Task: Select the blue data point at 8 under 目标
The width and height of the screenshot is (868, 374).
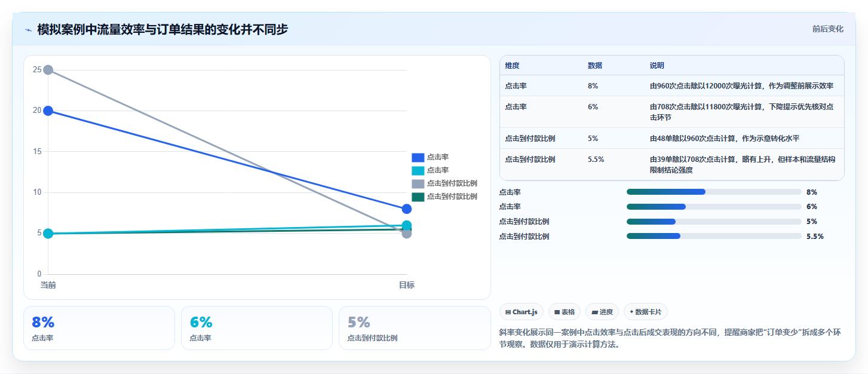Action: 407,209
